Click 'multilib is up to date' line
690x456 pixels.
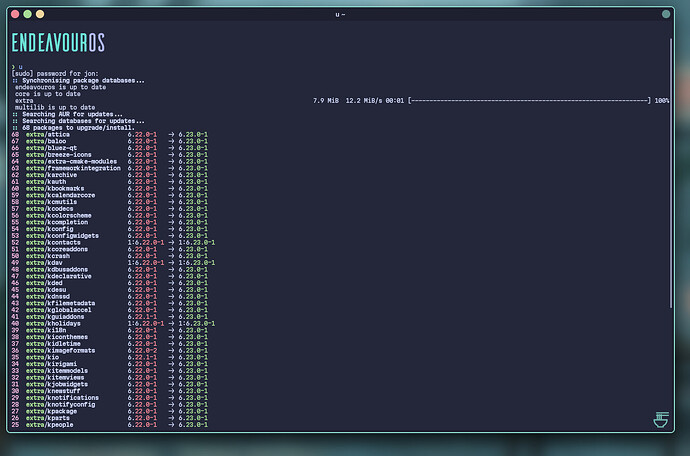[x=55, y=107]
